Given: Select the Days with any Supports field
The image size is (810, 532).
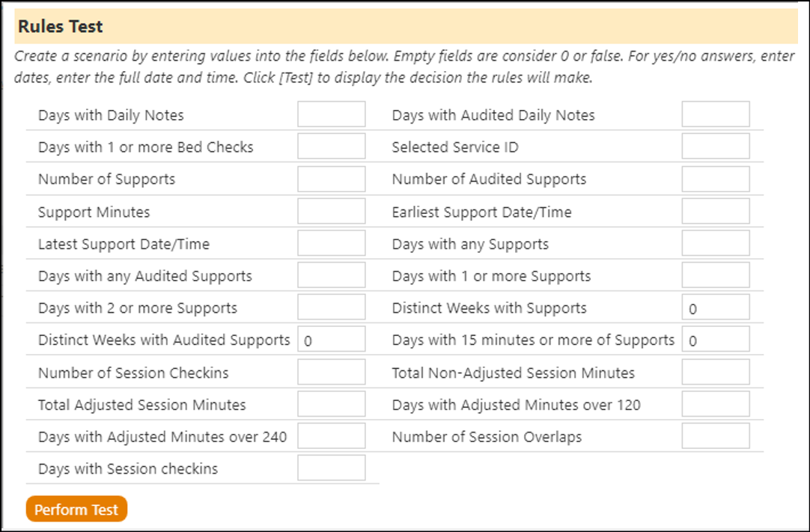Looking at the screenshot, I should (716, 243).
